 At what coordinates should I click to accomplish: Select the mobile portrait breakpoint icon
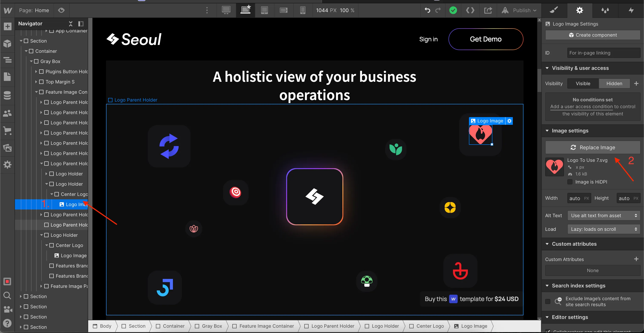pos(302,10)
